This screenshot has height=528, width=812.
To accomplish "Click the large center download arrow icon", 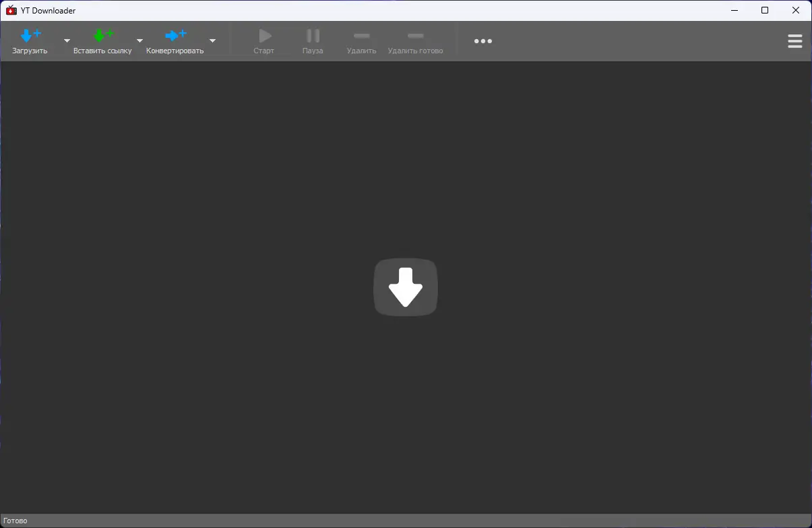I will click(x=406, y=287).
